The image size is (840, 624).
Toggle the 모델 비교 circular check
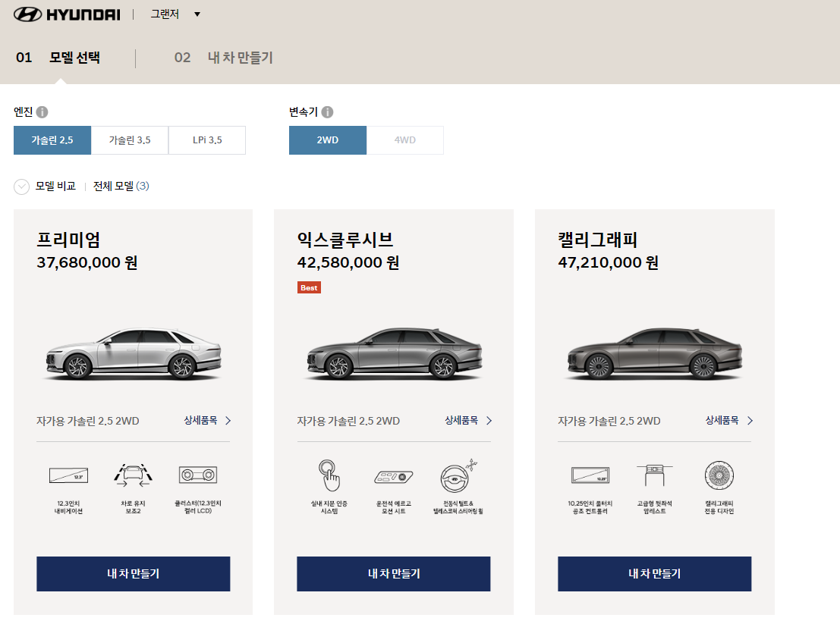[21, 187]
